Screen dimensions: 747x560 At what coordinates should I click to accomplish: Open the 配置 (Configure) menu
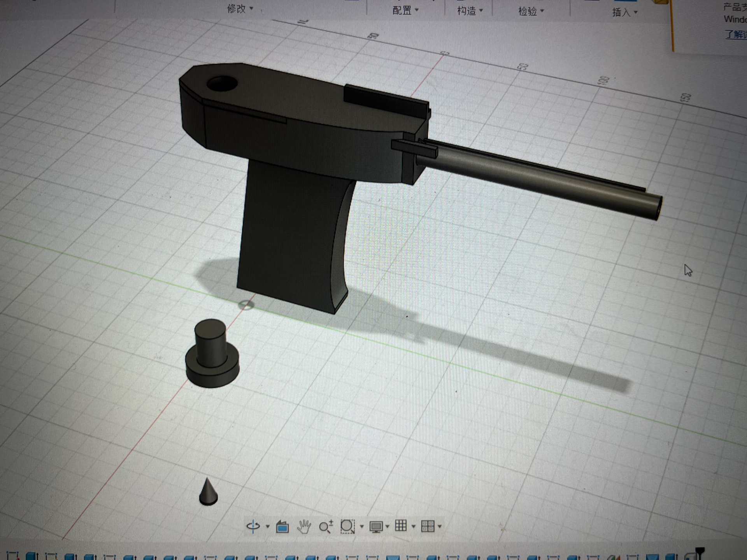point(405,10)
